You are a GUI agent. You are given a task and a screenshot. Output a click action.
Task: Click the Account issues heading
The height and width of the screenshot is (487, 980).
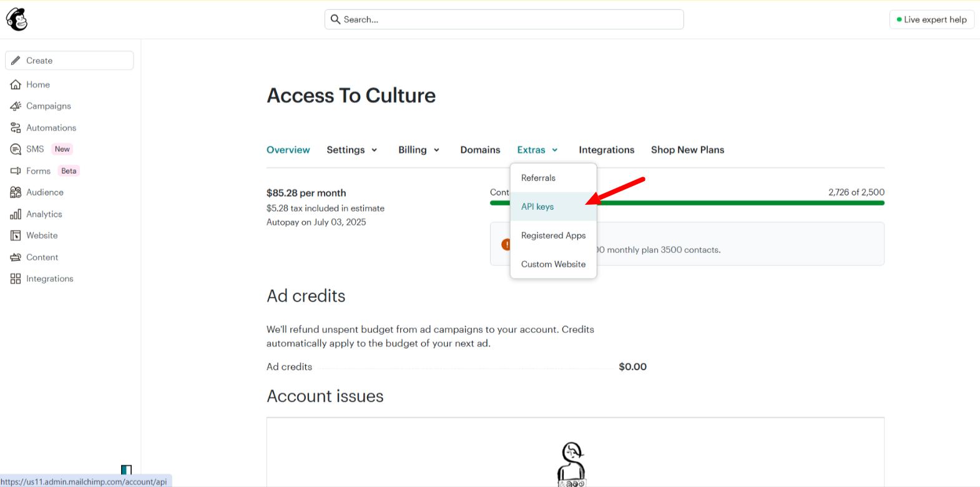coord(325,396)
